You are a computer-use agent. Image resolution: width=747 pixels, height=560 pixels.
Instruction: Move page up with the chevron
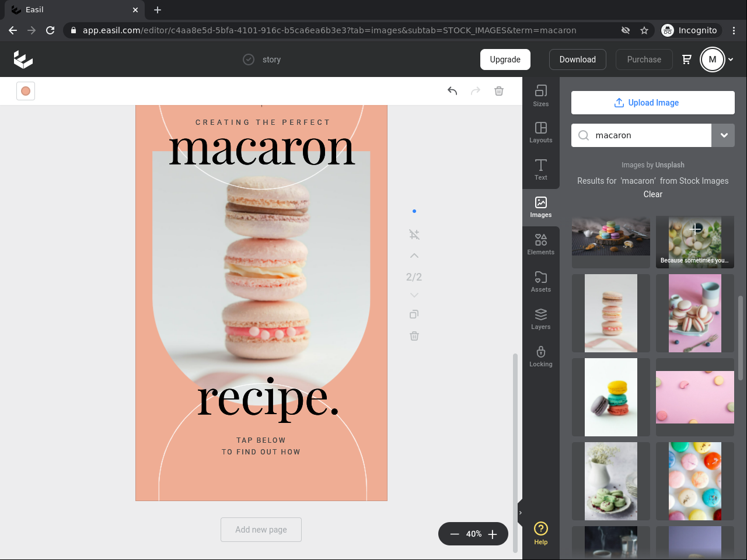414,256
